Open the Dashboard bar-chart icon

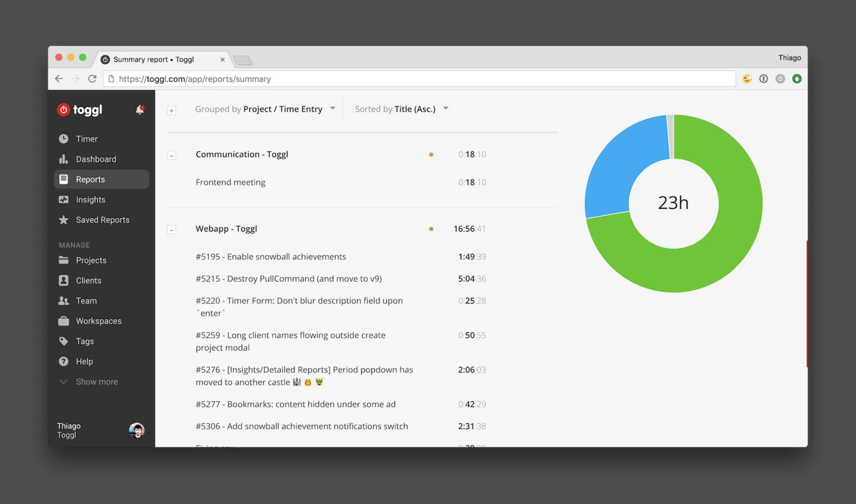(63, 159)
